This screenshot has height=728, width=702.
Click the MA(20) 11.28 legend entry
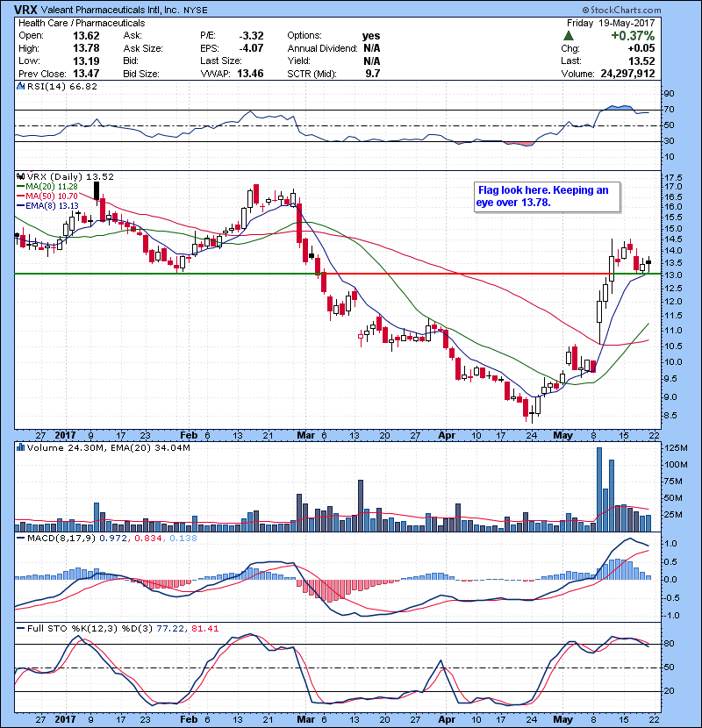pos(47,187)
